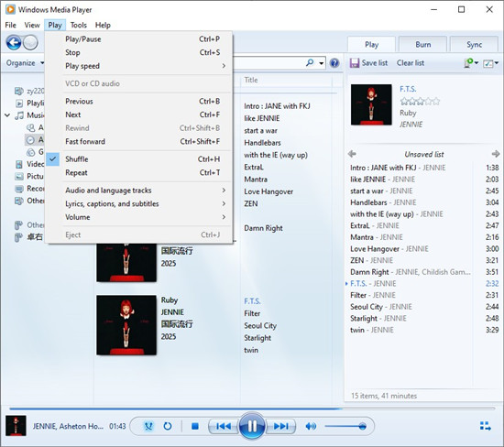The height and width of the screenshot is (447, 504).
Task: Pause playback with the round button
Action: coord(252,426)
